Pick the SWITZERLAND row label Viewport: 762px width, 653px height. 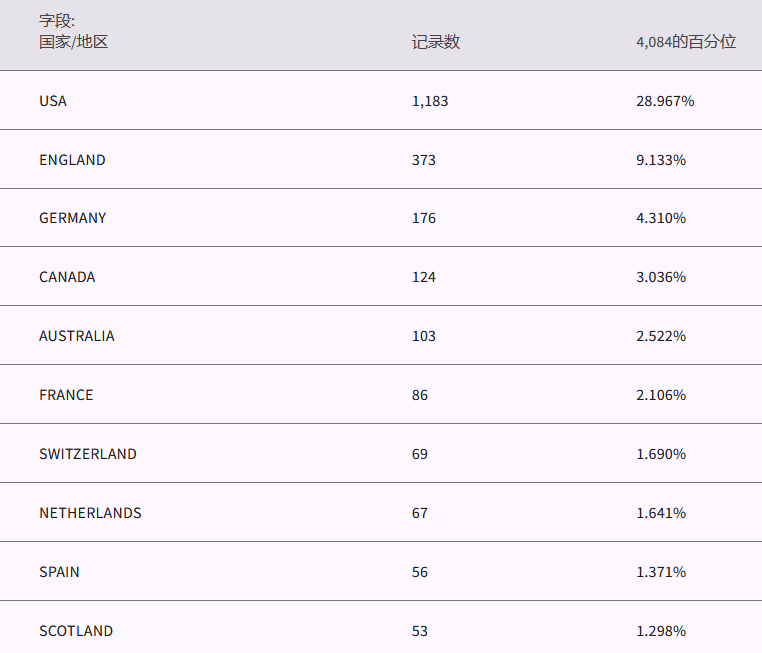point(87,454)
